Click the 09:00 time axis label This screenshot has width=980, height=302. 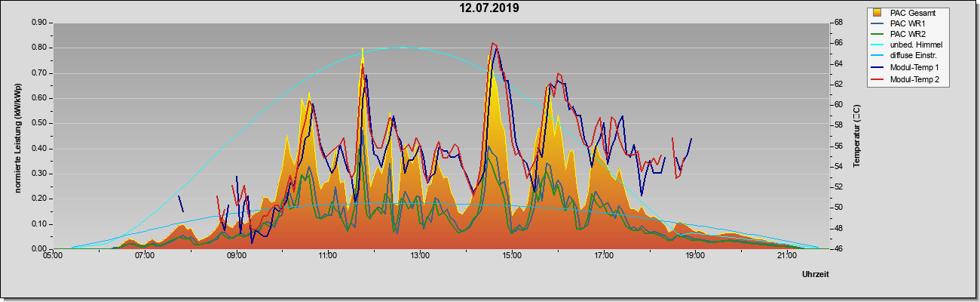[x=236, y=256]
